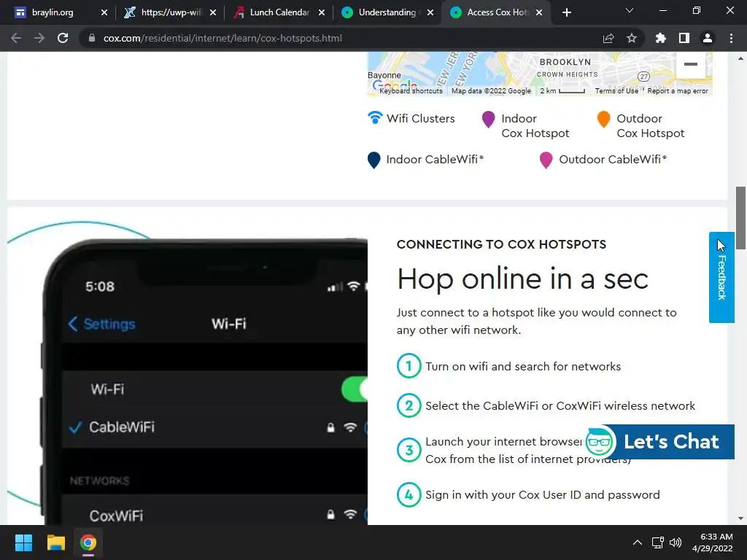Open map Keyboard shortcuts
Image resolution: width=747 pixels, height=560 pixels.
click(x=411, y=91)
